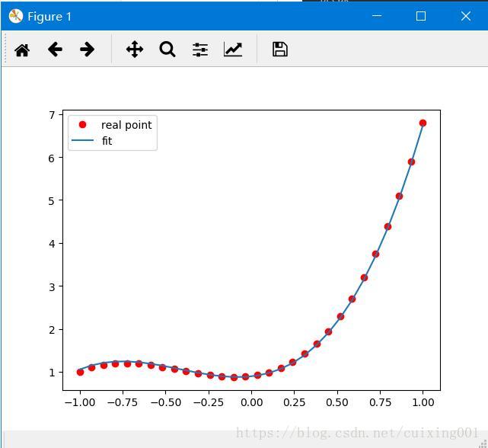Minimize the Figure 1 window
Image resolution: width=488 pixels, height=448 pixels.
[x=377, y=16]
